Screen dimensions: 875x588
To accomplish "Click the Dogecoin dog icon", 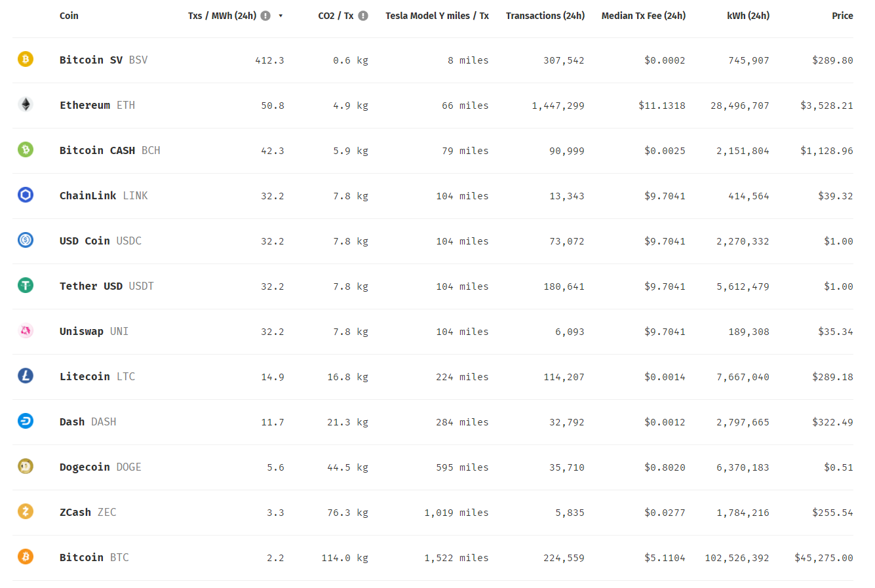I will [26, 466].
